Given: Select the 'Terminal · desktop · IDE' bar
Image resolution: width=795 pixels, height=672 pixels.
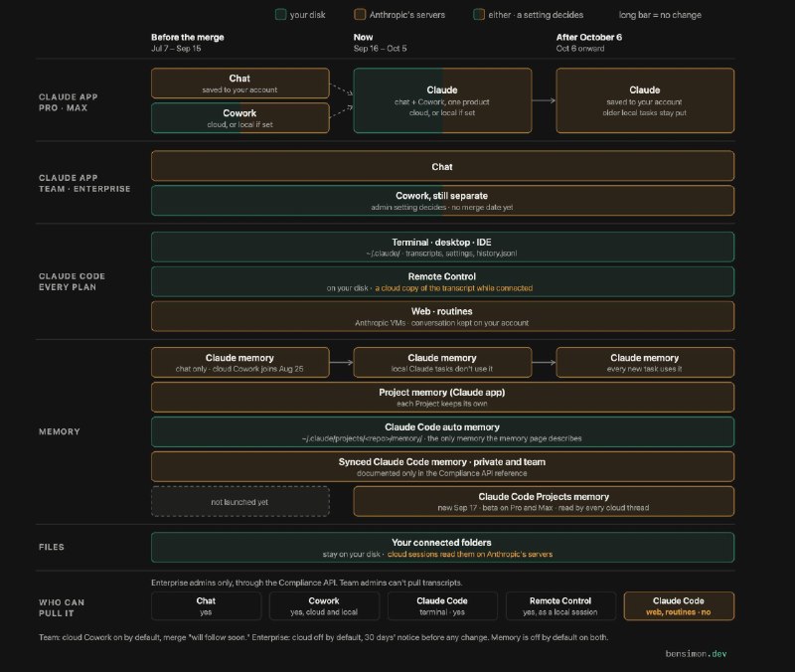Looking at the screenshot, I should pos(442,247).
